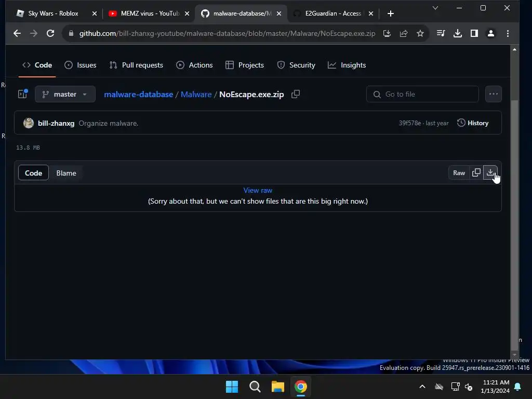Open the master branch dropdown
The height and width of the screenshot is (399, 532).
(x=65, y=94)
